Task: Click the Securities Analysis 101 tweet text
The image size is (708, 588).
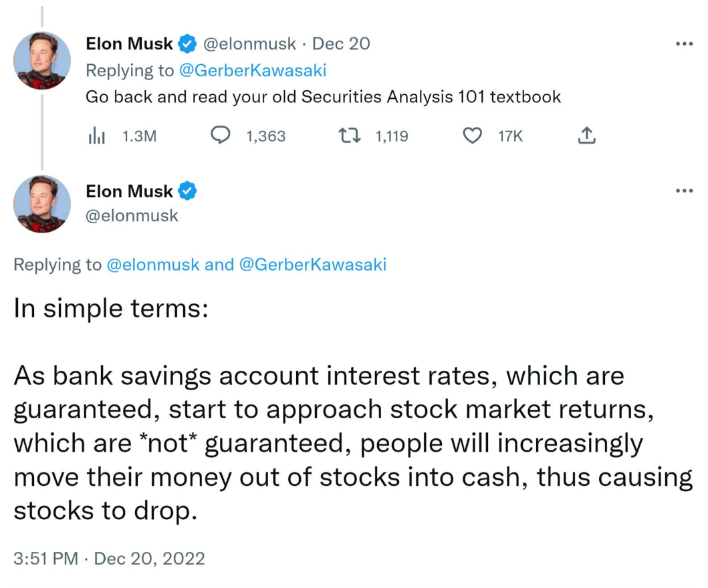Action: coord(323,97)
